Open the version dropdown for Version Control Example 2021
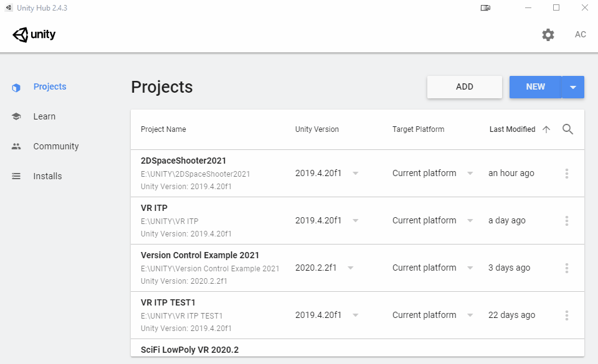 (x=350, y=268)
